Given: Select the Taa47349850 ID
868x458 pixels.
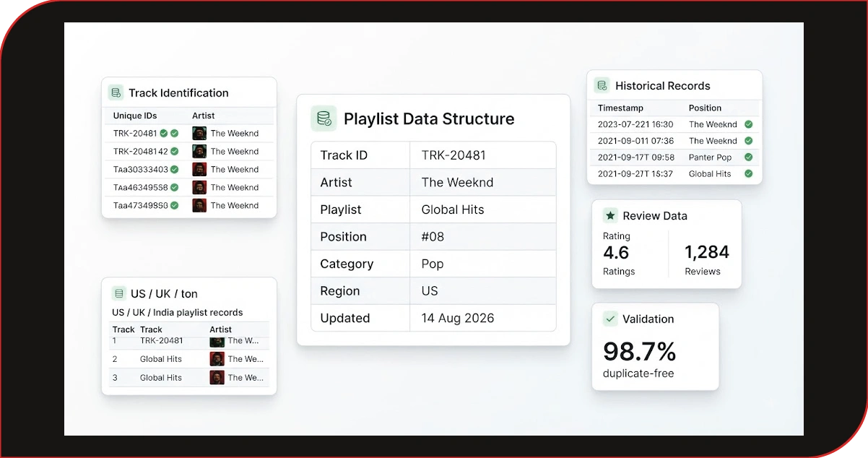Looking at the screenshot, I should (141, 206).
